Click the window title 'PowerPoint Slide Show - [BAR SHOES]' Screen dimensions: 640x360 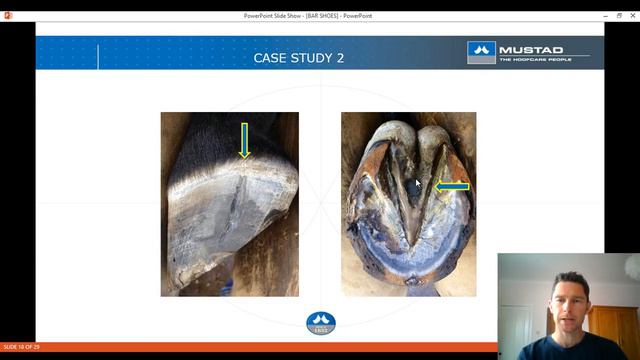[x=291, y=16]
